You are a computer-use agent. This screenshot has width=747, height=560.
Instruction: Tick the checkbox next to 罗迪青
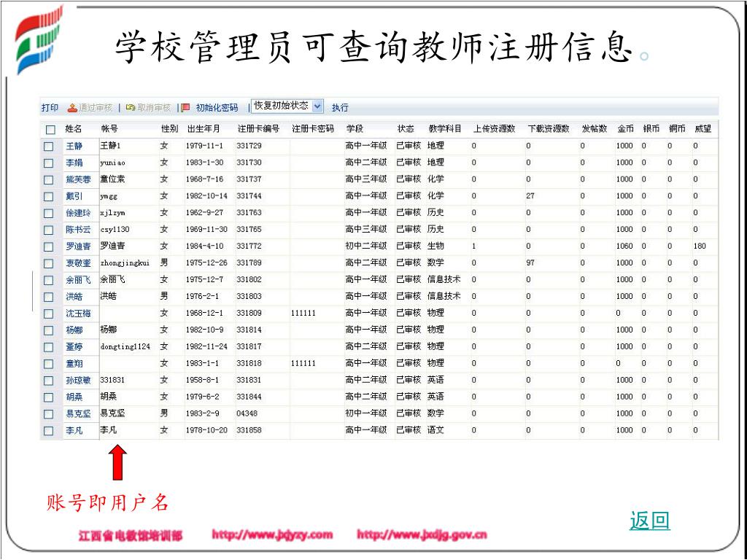coord(49,246)
